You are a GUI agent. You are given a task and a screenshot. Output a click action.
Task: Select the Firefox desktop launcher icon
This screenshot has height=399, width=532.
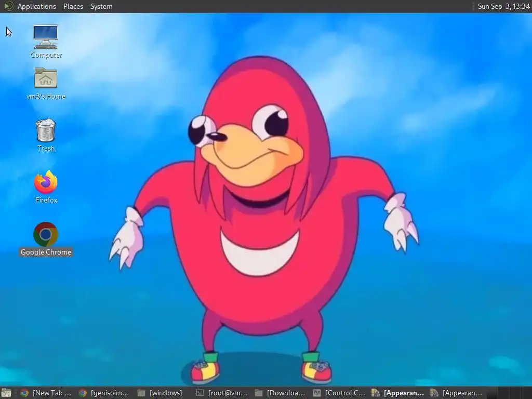click(46, 182)
